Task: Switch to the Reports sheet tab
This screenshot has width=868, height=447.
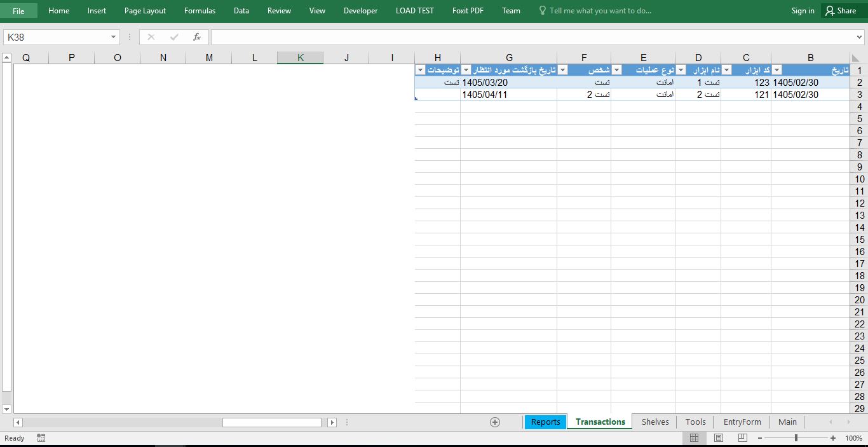Action: pos(545,422)
